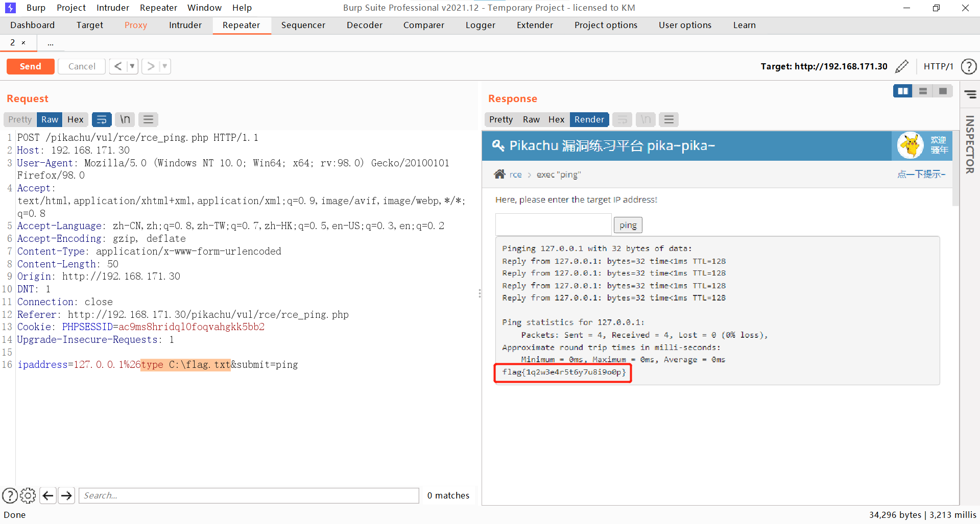Open request message options menu icon
The height and width of the screenshot is (524, 980).
tap(148, 119)
